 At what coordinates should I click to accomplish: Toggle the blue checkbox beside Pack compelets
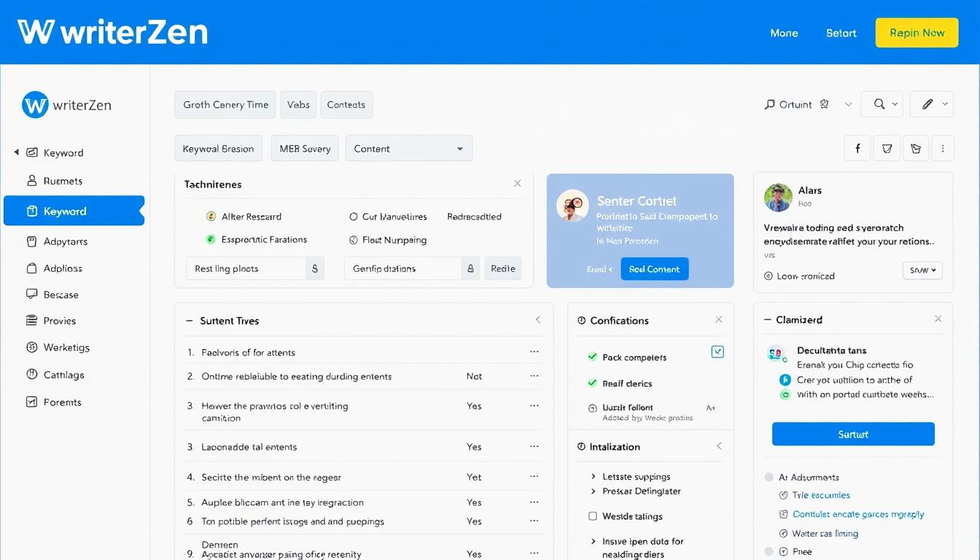717,351
